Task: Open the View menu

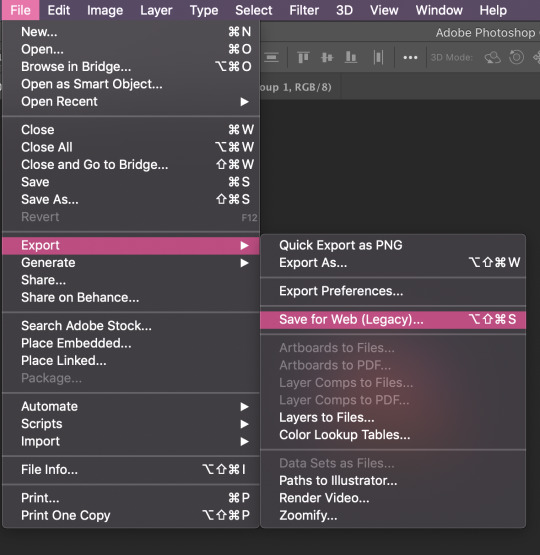Action: (384, 10)
